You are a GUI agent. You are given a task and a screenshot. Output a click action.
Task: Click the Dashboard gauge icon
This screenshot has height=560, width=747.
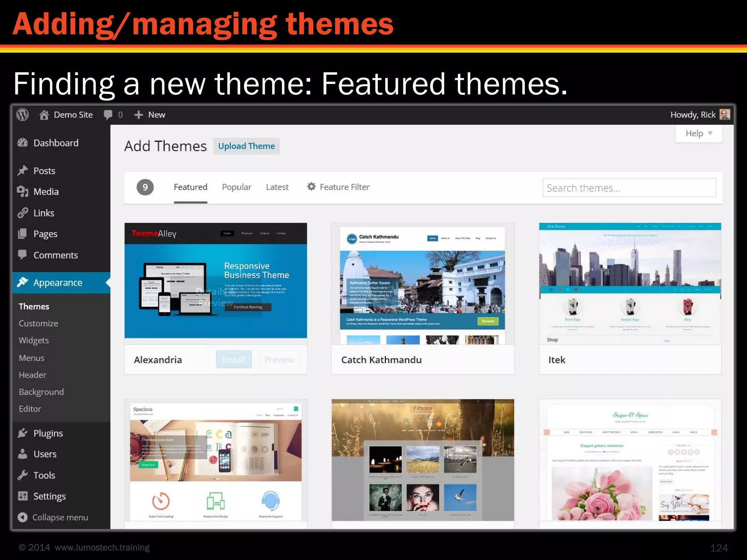(x=23, y=143)
